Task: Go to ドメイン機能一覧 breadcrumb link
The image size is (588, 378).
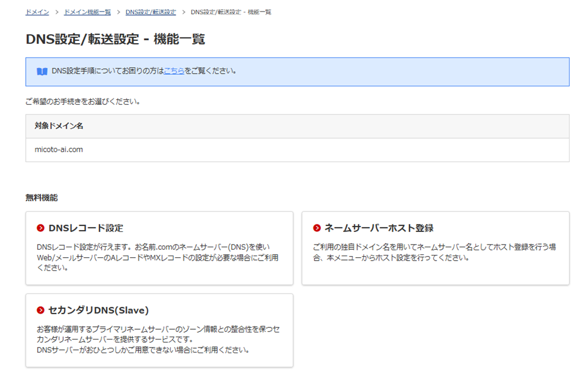Action: [x=87, y=12]
